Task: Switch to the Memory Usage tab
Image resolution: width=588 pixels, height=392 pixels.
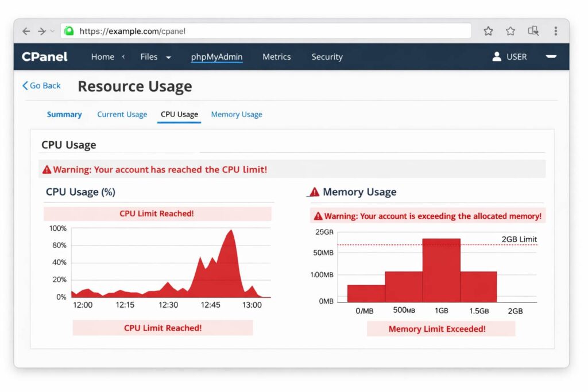Action: (236, 114)
